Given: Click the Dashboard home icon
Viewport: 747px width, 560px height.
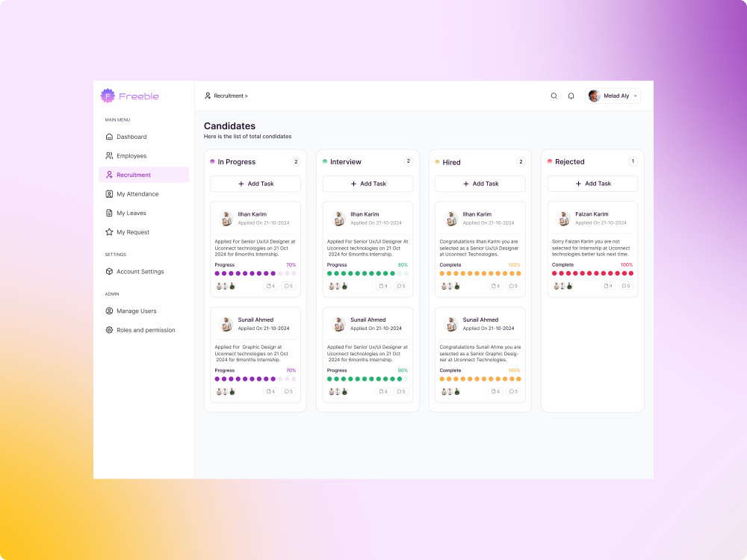Looking at the screenshot, I should tap(109, 137).
